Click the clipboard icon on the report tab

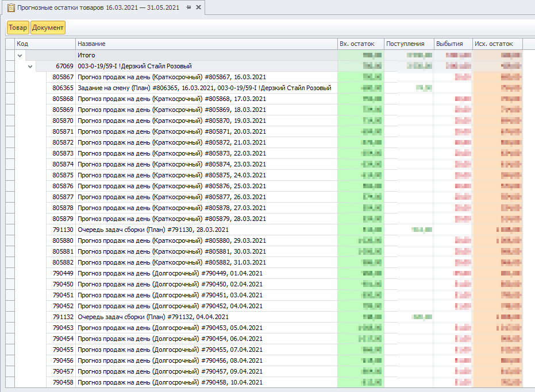[x=10, y=7]
